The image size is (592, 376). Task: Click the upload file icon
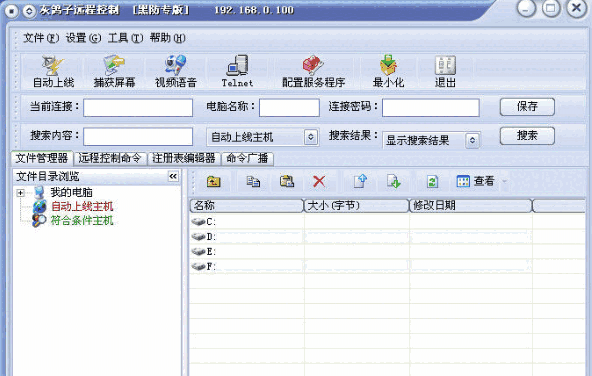pos(360,181)
